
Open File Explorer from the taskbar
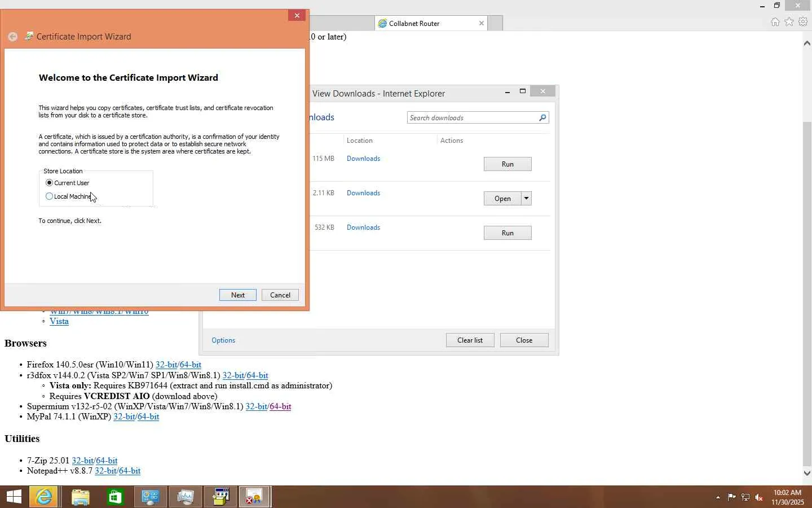[80, 497]
